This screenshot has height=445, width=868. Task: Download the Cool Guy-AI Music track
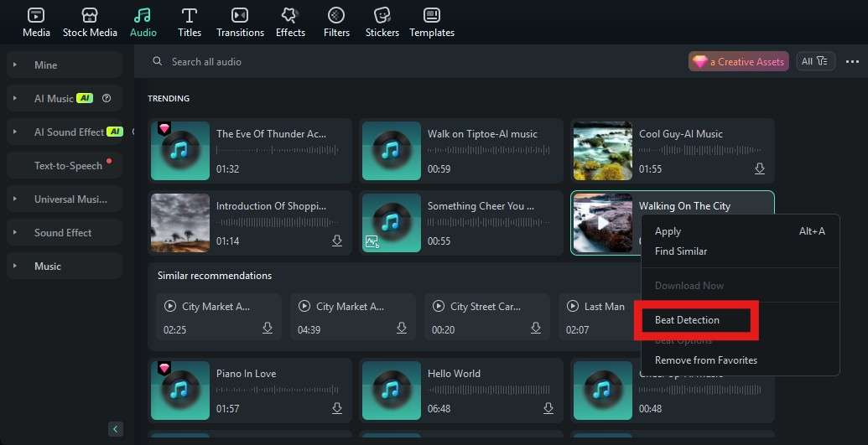coord(760,168)
